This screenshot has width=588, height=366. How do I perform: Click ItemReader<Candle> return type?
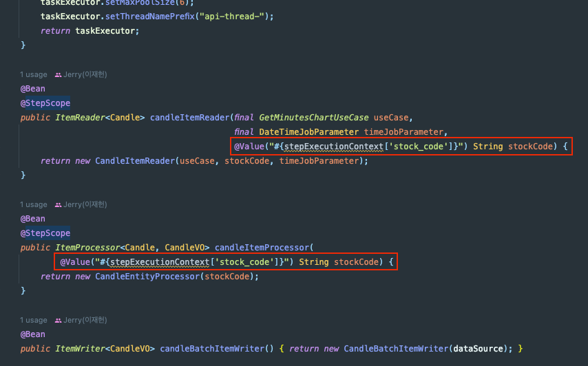pos(100,118)
